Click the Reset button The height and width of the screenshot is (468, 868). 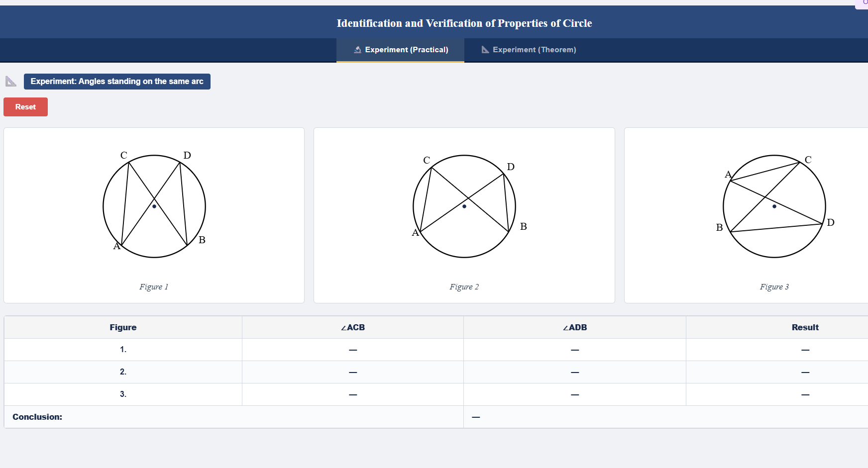click(x=25, y=106)
